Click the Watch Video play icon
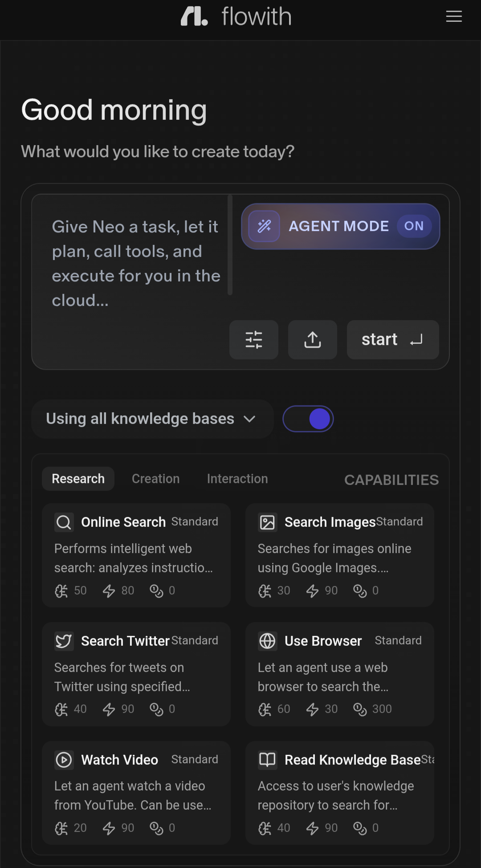481x868 pixels. pos(64,760)
